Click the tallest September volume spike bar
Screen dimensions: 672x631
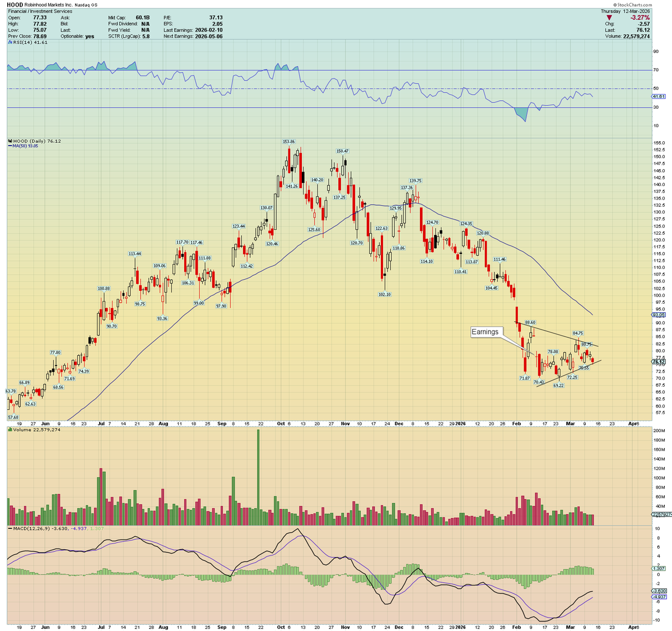click(258, 477)
